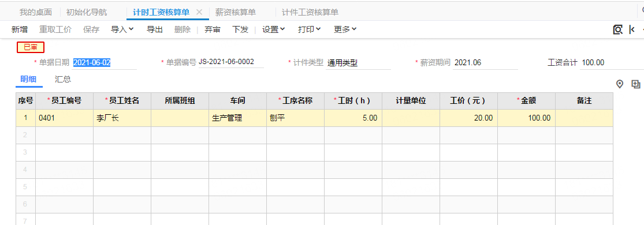This screenshot has width=644, height=225.
Task: Click 弃审 to un-audit document
Action: pos(213,29)
